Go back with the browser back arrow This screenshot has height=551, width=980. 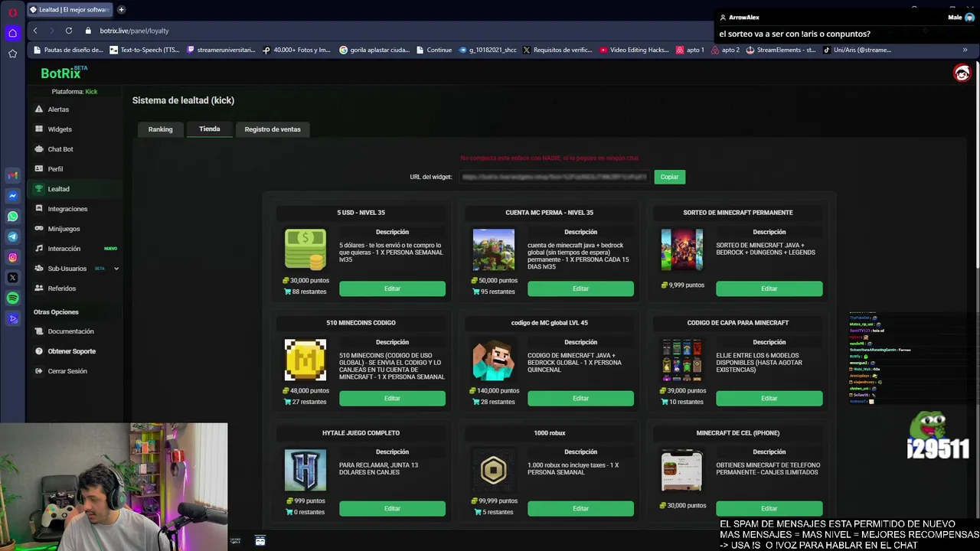click(35, 31)
